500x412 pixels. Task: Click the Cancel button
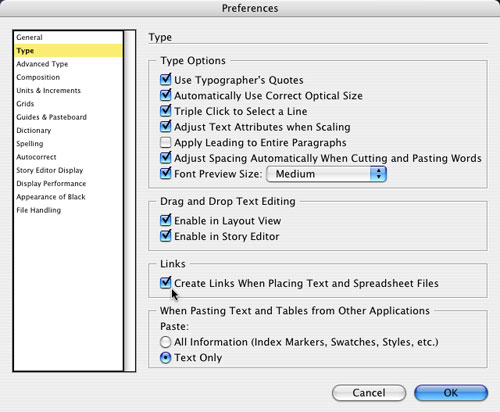(369, 393)
